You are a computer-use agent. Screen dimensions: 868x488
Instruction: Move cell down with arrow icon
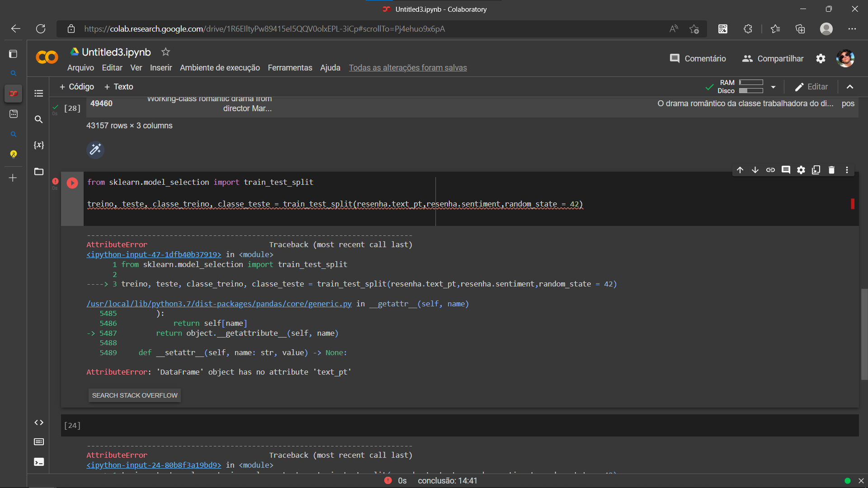755,170
